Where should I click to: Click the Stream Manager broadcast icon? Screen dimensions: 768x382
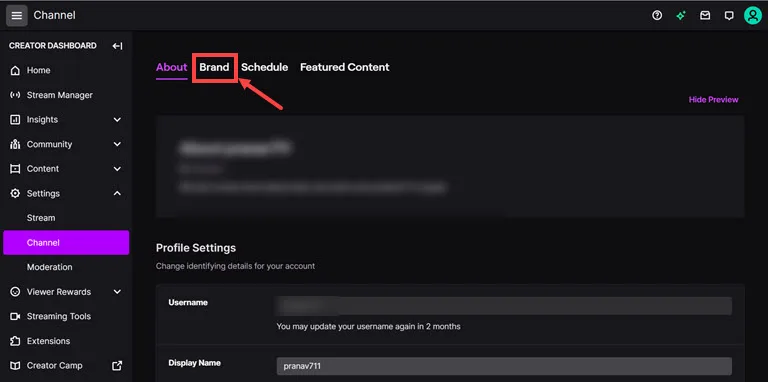click(x=16, y=95)
